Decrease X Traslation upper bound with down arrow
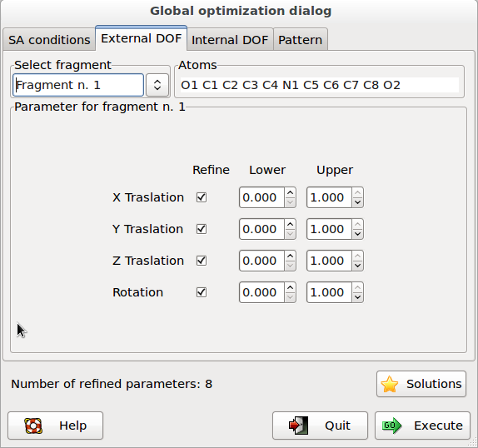Screen dimensions: 478x448 (x=357, y=202)
